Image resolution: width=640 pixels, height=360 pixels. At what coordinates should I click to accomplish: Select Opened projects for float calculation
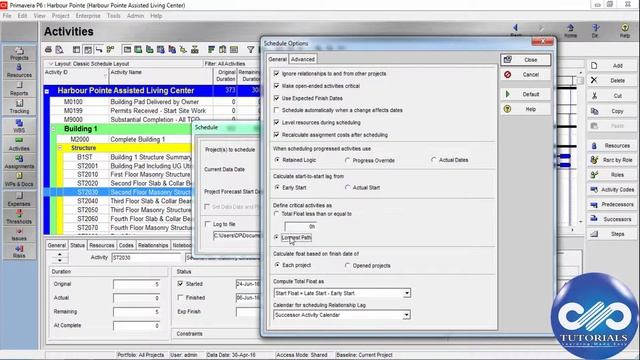coord(347,265)
